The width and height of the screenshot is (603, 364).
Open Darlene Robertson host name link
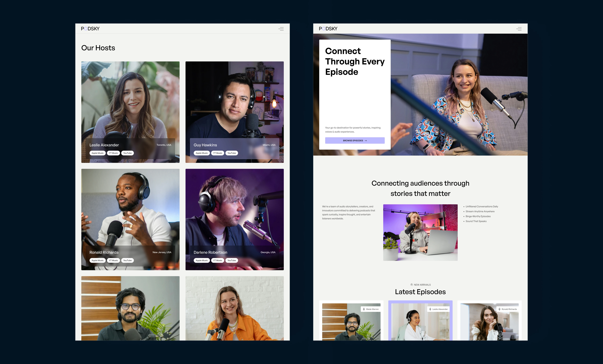click(210, 252)
